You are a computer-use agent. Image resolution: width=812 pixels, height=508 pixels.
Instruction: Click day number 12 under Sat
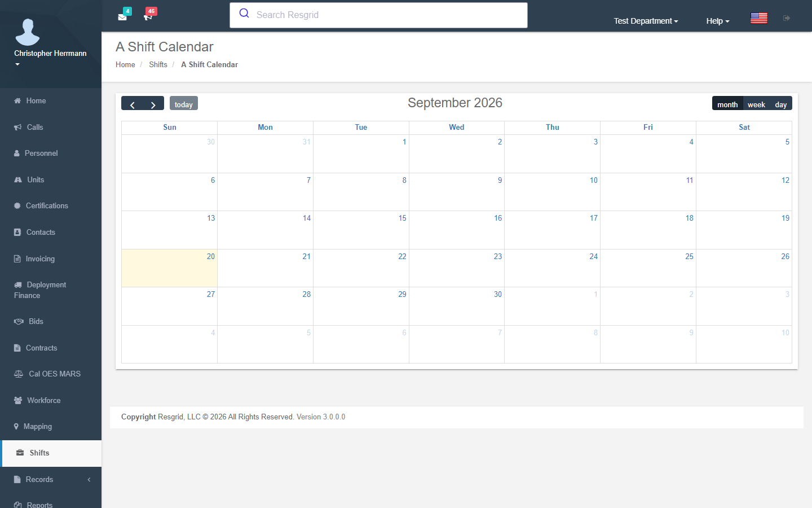(x=785, y=180)
